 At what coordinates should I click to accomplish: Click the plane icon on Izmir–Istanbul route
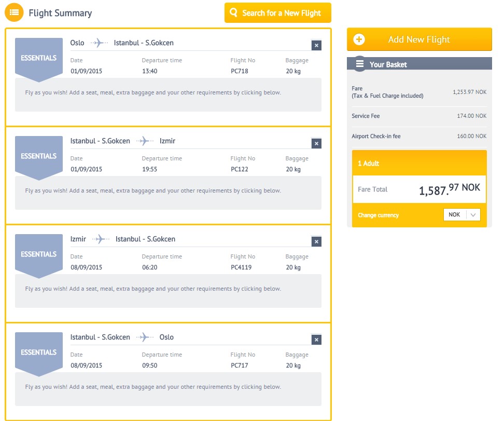(100, 239)
